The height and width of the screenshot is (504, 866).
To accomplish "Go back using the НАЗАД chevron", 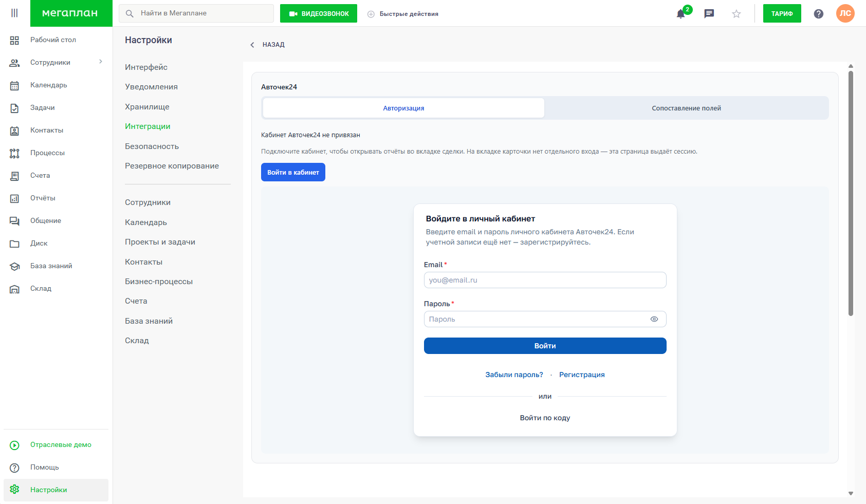I will pos(252,45).
